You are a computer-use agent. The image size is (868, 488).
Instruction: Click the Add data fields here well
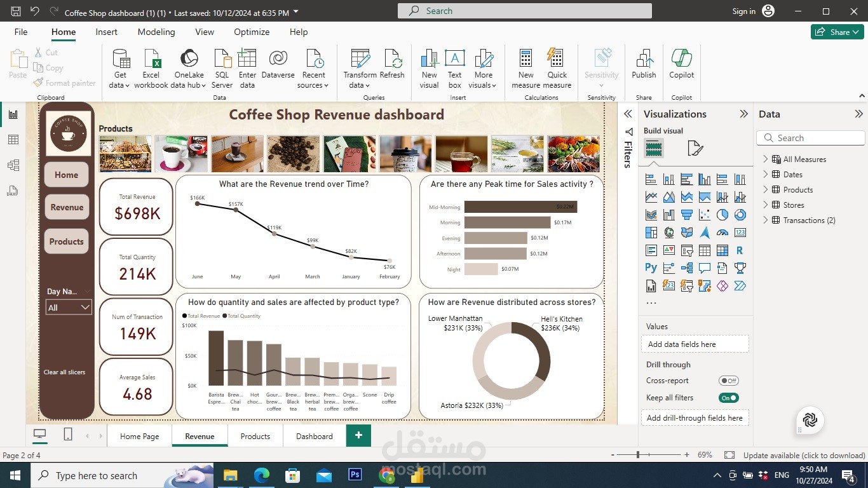click(x=695, y=344)
